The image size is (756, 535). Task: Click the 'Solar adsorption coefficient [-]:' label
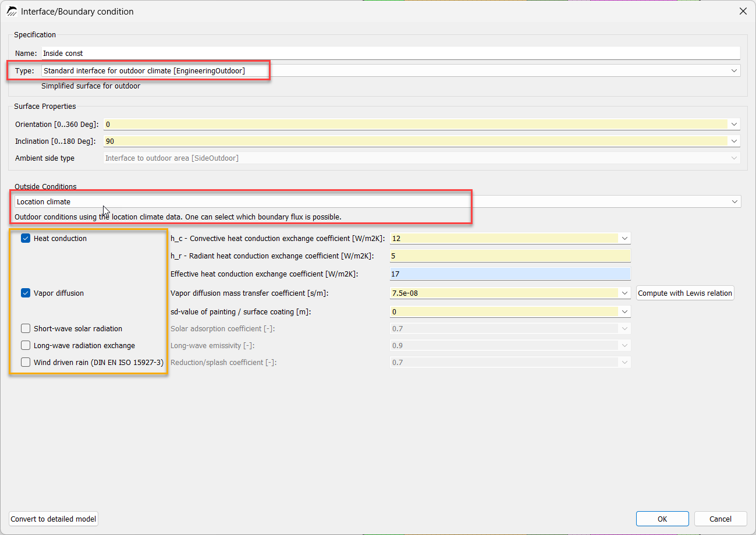coord(223,328)
